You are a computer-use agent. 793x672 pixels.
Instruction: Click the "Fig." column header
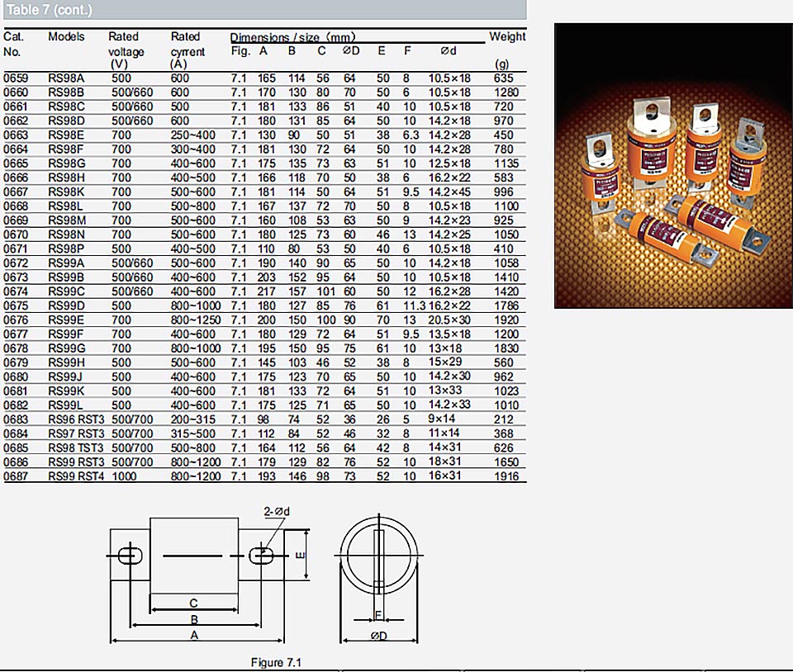(x=240, y=51)
